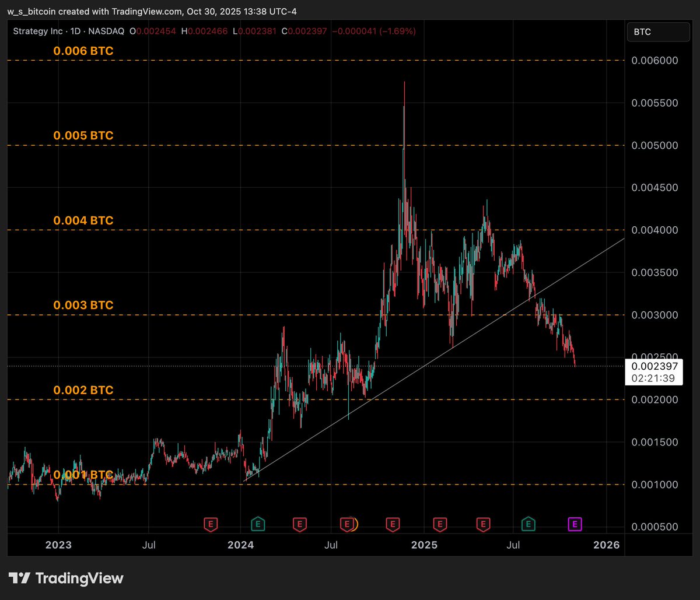Screen dimensions: 700x600
Task: Open the BTC currency selector
Action: pos(658,32)
